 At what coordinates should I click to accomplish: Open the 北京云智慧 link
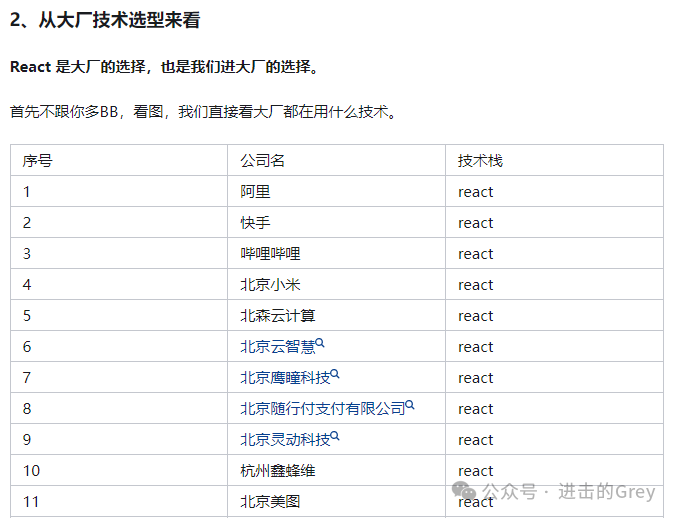point(278,347)
